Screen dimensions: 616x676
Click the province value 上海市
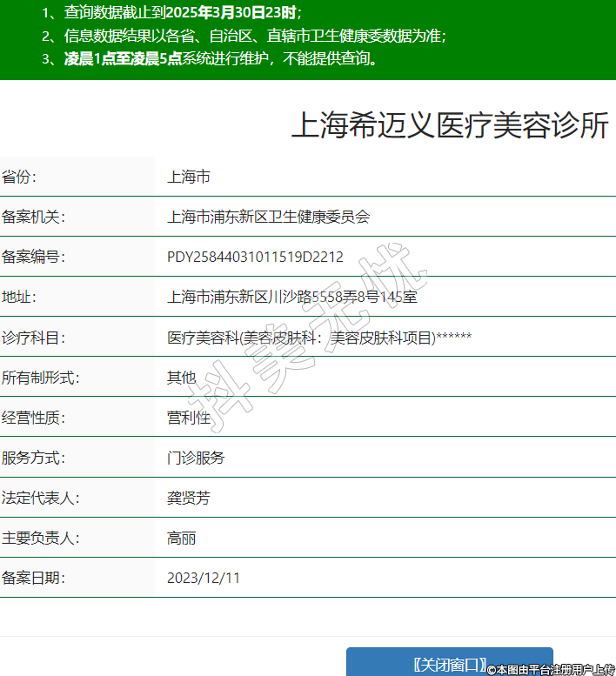tap(189, 177)
